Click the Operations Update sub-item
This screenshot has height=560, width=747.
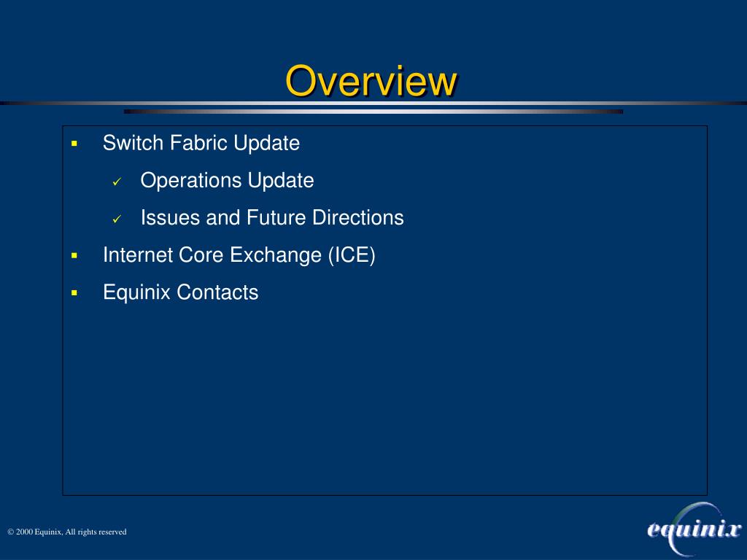228,181
